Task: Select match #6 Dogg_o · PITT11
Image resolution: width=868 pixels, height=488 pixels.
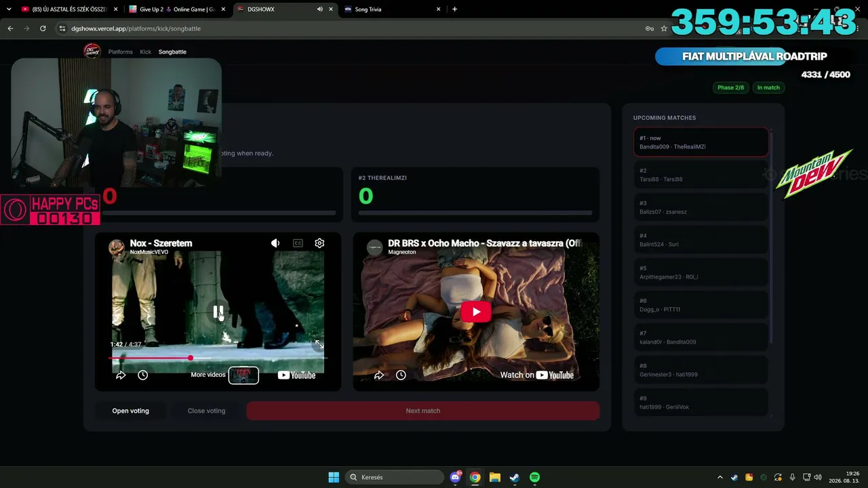Action: coord(701,305)
